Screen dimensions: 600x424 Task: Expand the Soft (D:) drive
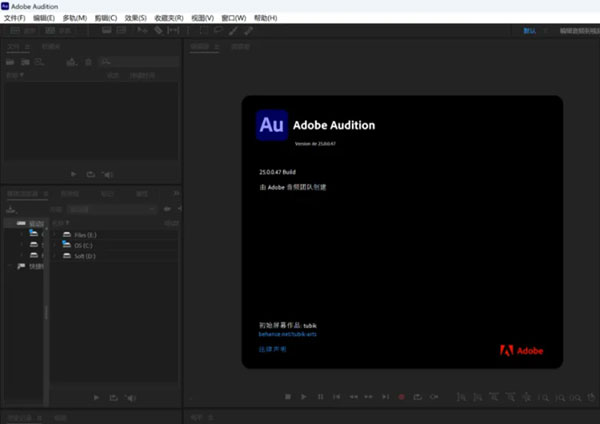(x=54, y=256)
